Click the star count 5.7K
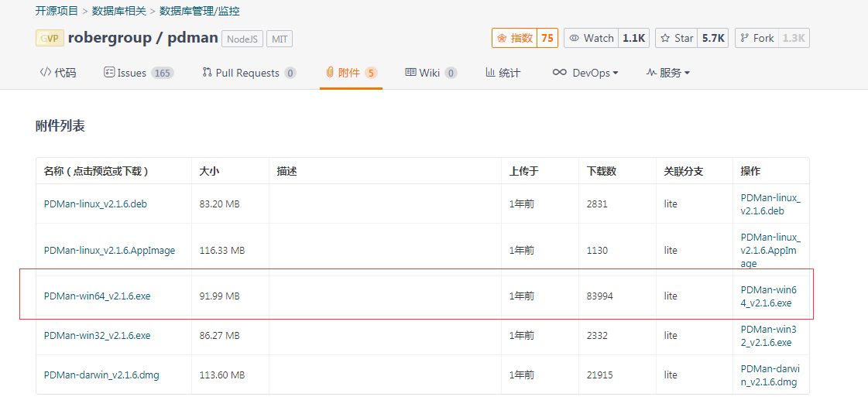 [713, 38]
